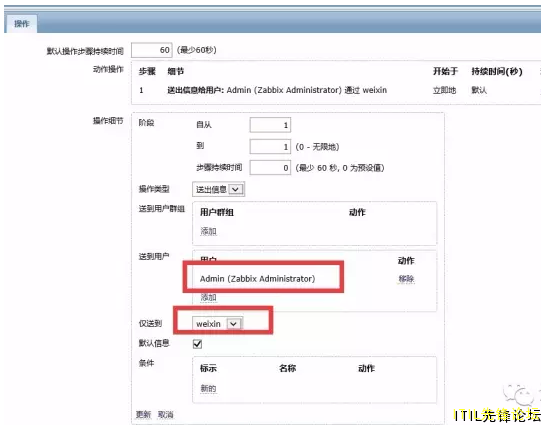The height and width of the screenshot is (426, 541).
Task: Expand the weixin dropdown arrow
Action: click(234, 324)
